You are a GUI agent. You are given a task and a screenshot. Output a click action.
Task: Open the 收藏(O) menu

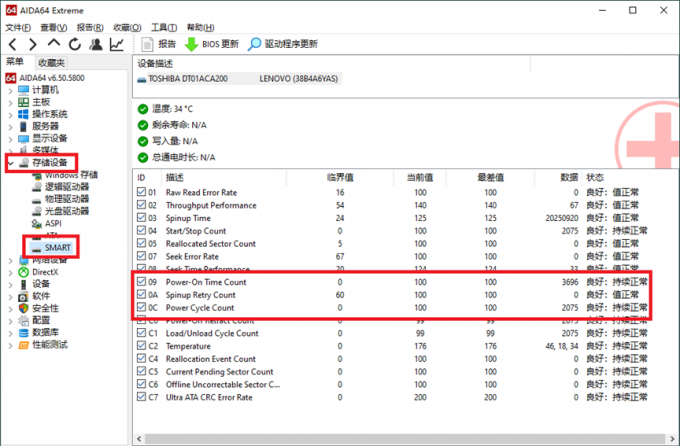tap(127, 27)
